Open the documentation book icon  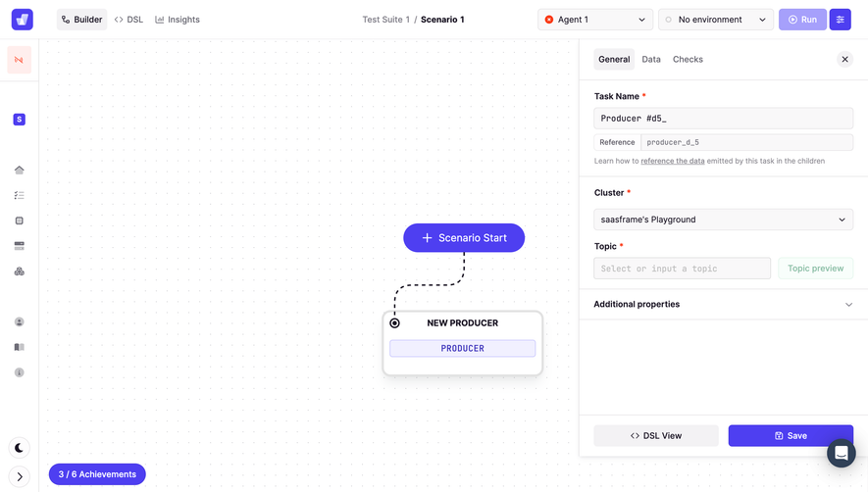[x=19, y=347]
